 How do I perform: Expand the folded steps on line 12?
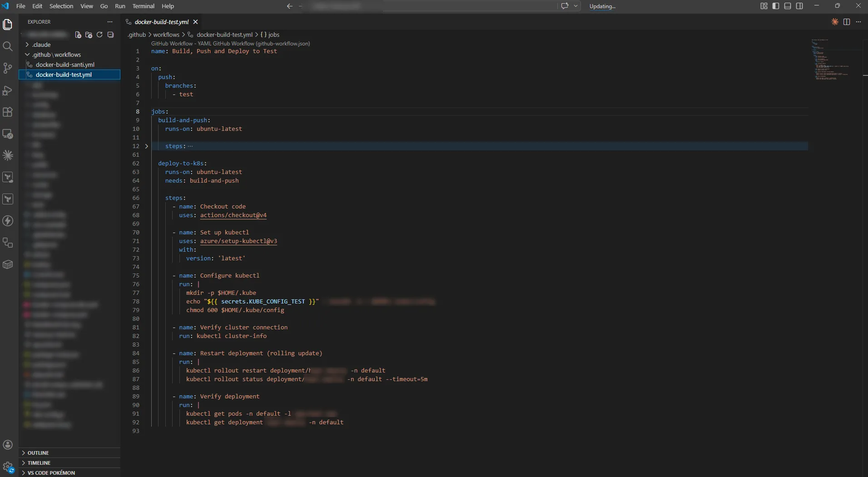coord(146,146)
